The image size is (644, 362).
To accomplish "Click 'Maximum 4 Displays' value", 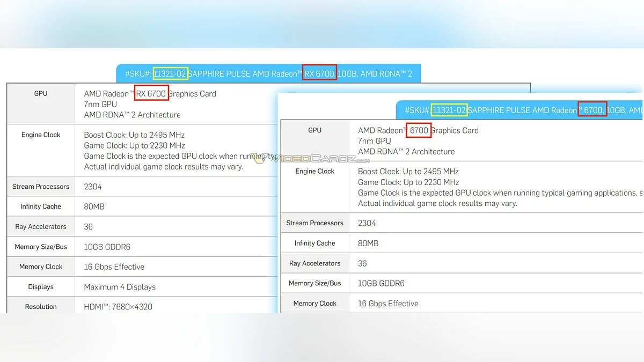I will pos(120,287).
